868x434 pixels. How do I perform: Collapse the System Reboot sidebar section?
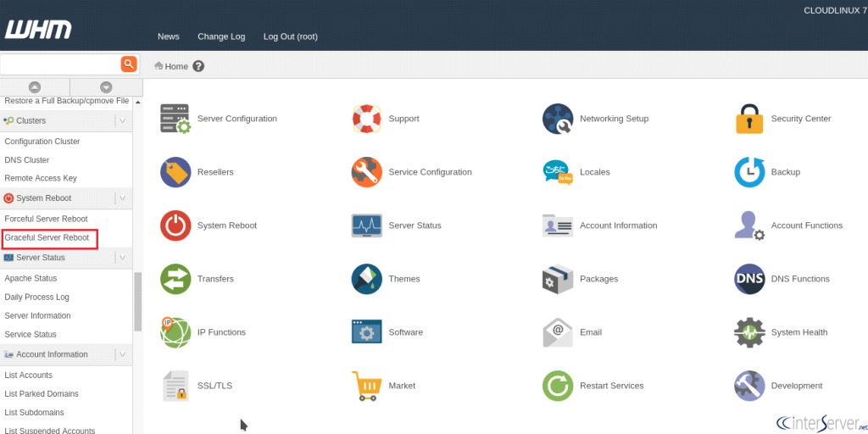tap(123, 198)
